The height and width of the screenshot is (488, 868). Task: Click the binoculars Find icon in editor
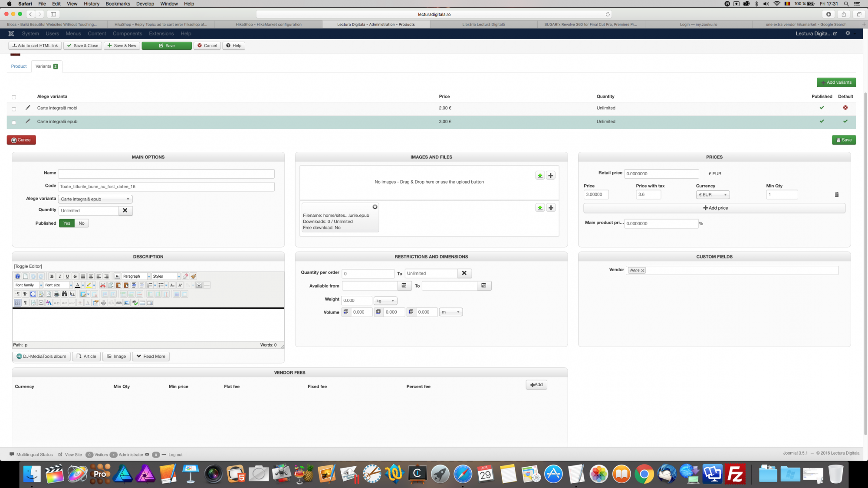(64, 294)
